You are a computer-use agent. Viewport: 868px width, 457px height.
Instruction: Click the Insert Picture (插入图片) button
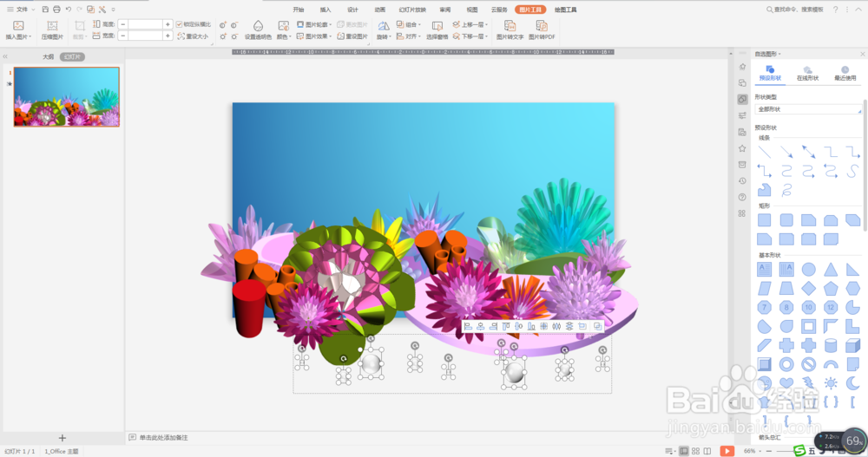coord(18,29)
